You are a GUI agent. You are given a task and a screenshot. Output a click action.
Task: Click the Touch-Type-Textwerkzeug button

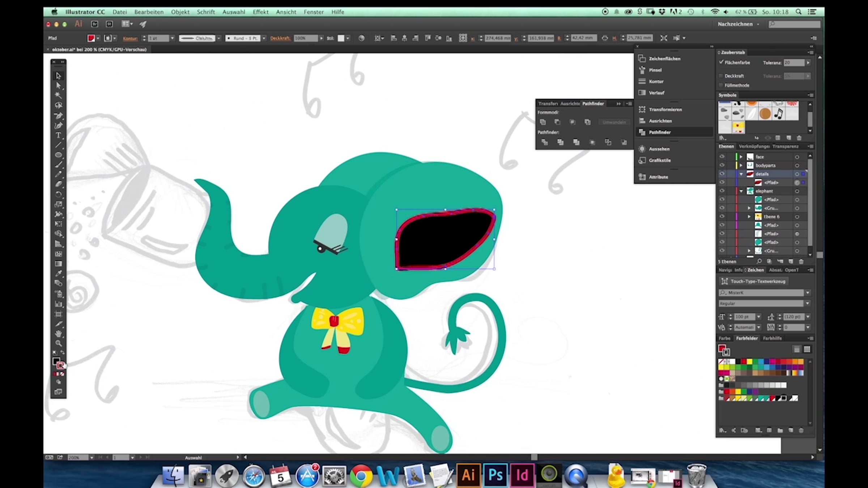(x=753, y=281)
